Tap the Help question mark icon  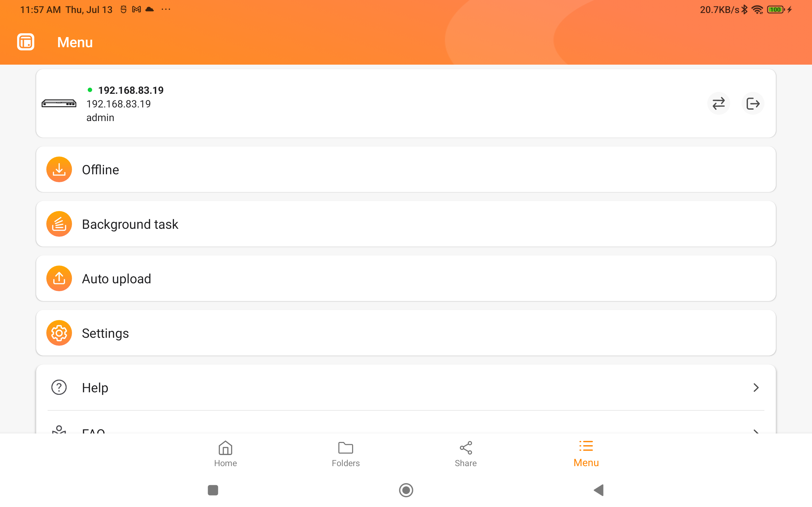[59, 387]
